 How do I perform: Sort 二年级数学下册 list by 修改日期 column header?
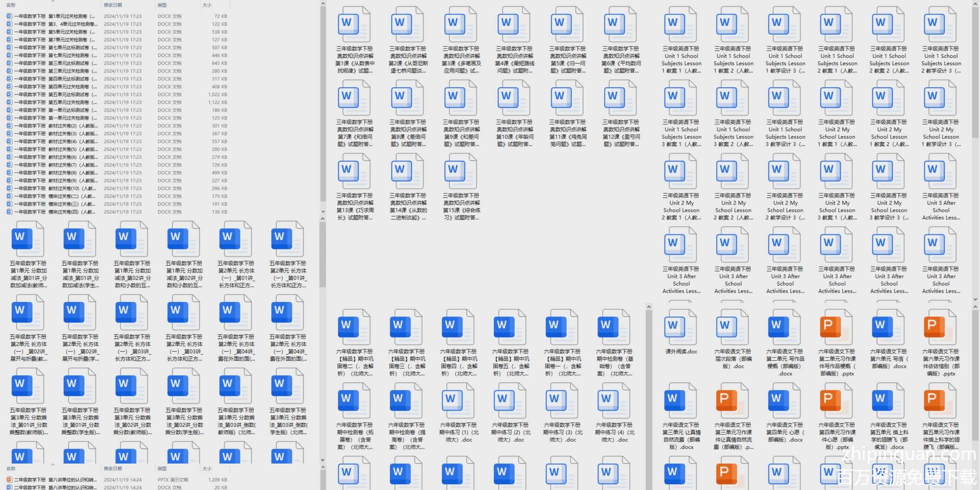[113, 469]
